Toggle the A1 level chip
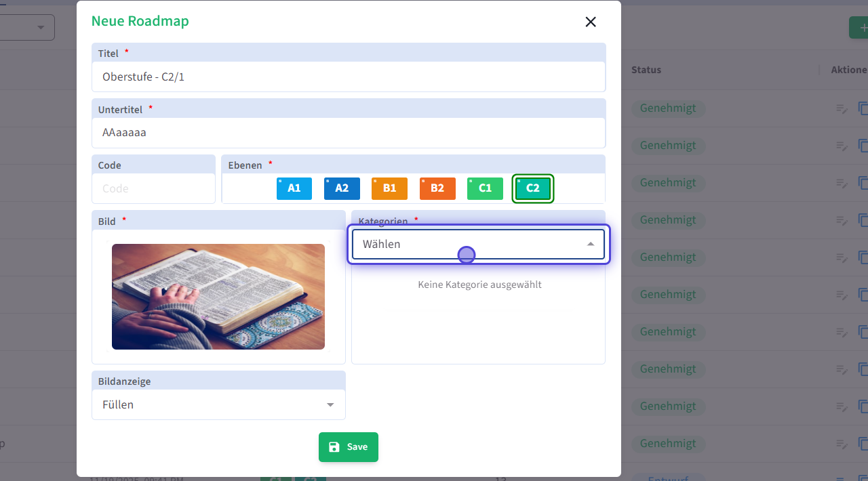This screenshot has height=481, width=868. click(x=294, y=188)
